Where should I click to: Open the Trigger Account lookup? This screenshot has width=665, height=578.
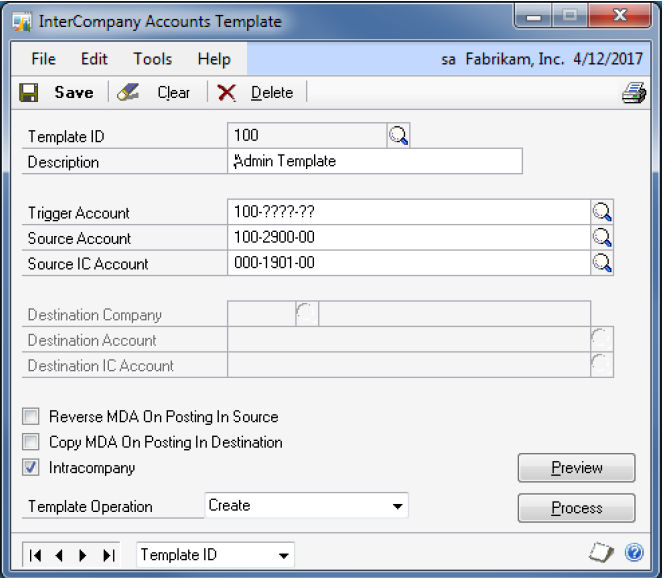click(601, 212)
